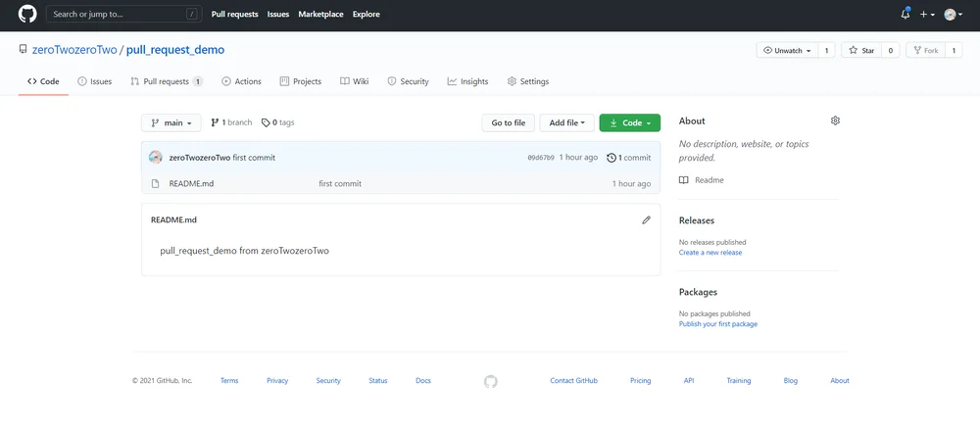
Task: Switch to the Actions tab
Action: coord(241,81)
